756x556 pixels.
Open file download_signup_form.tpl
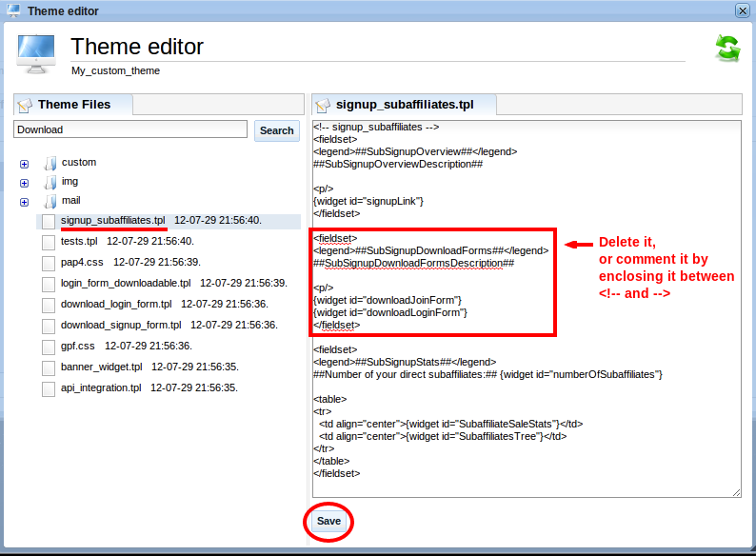click(x=121, y=325)
